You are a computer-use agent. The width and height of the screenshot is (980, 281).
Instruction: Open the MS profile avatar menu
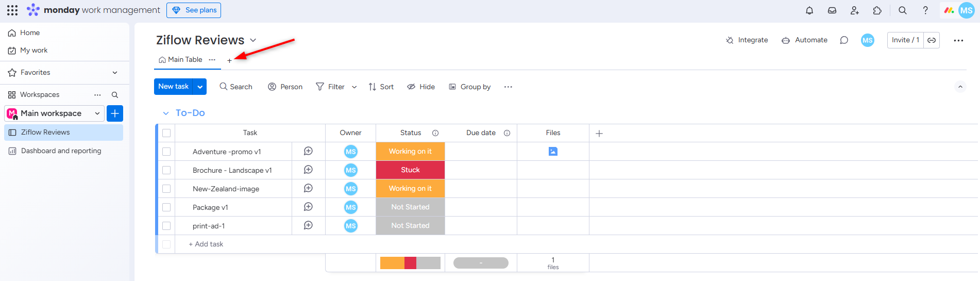(x=966, y=10)
